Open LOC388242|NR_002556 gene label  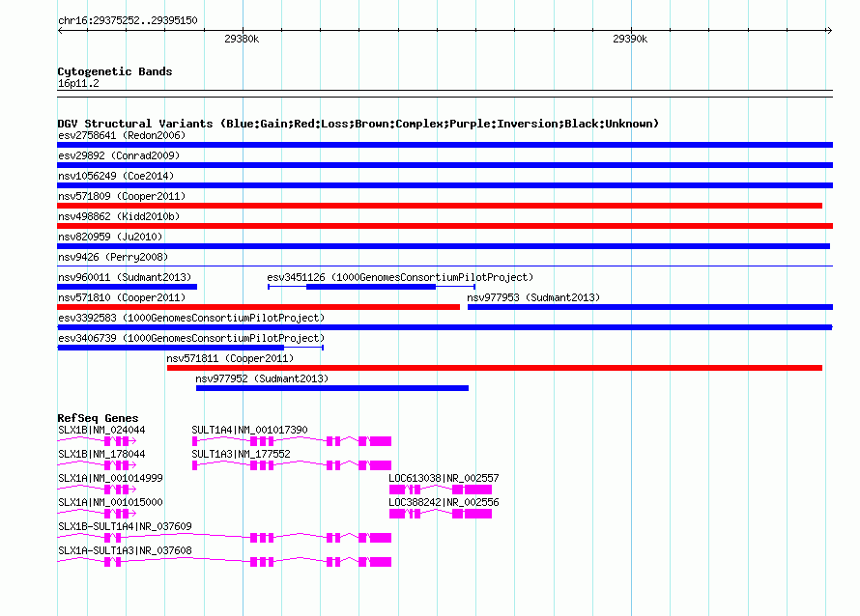tap(444, 502)
